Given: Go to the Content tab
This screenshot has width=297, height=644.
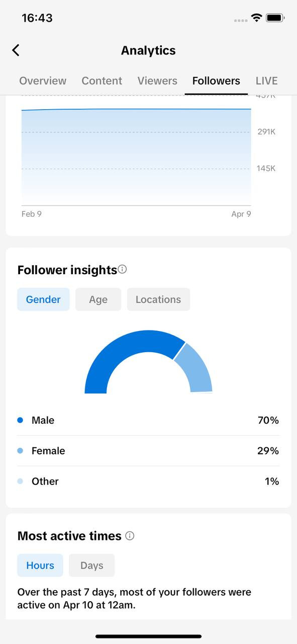Looking at the screenshot, I should pos(102,81).
